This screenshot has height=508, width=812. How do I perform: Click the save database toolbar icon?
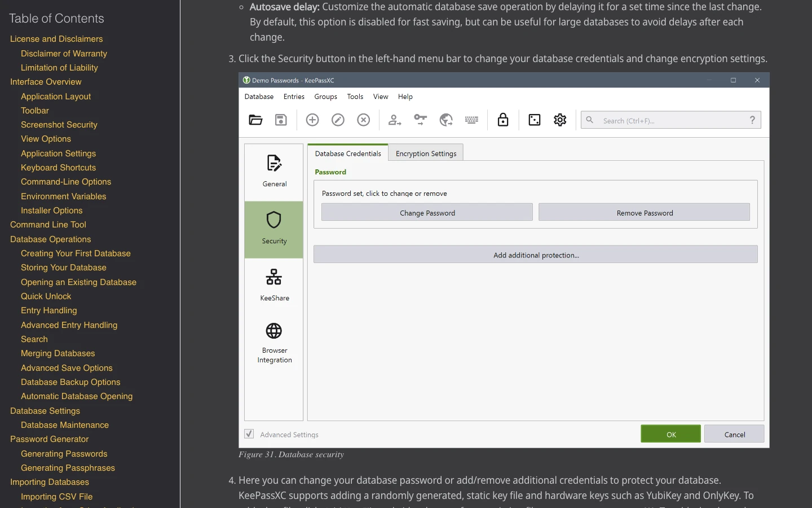click(x=281, y=120)
